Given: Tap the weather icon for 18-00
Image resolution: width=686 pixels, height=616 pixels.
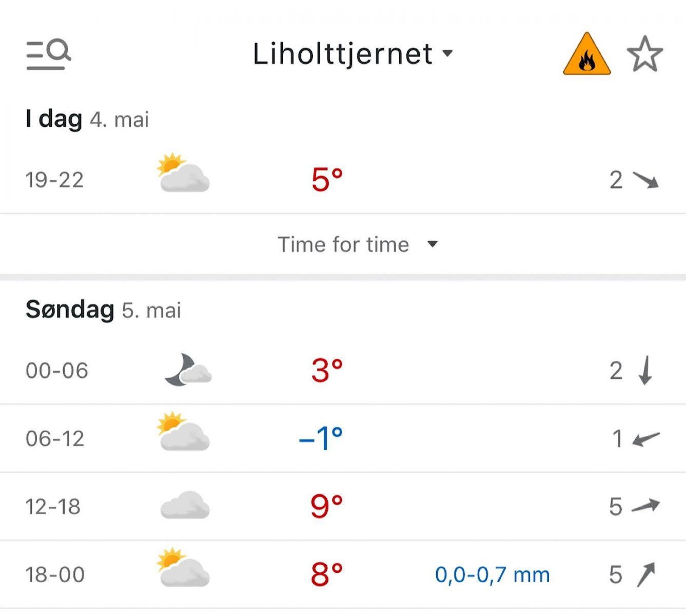Looking at the screenshot, I should (184, 568).
